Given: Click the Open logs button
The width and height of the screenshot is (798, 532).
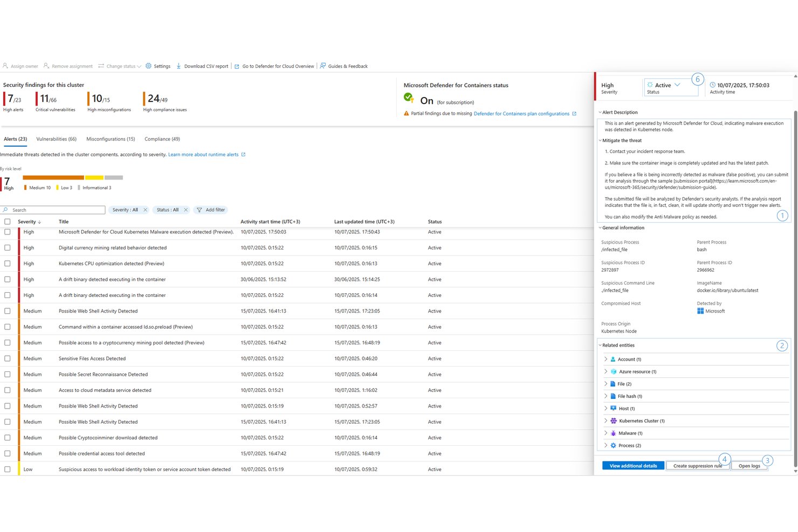Looking at the screenshot, I should click(x=749, y=466).
